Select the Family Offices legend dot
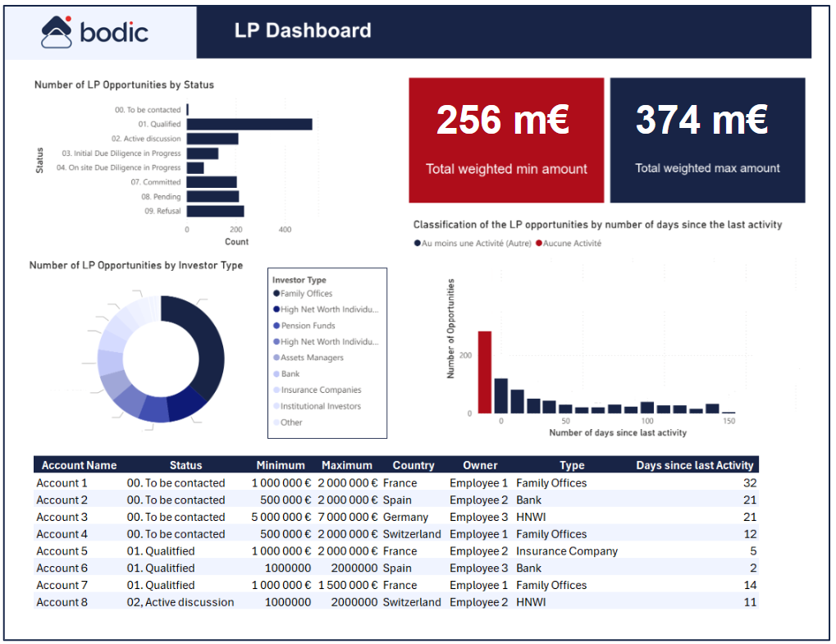The height and width of the screenshot is (644, 836). click(x=276, y=293)
